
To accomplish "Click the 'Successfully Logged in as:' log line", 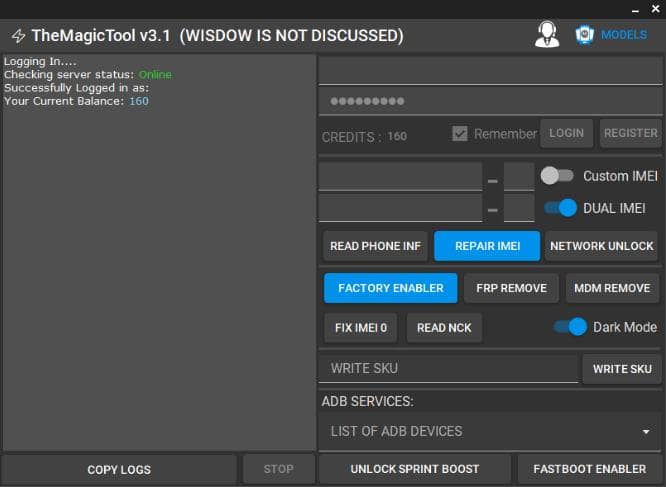I will click(76, 88).
